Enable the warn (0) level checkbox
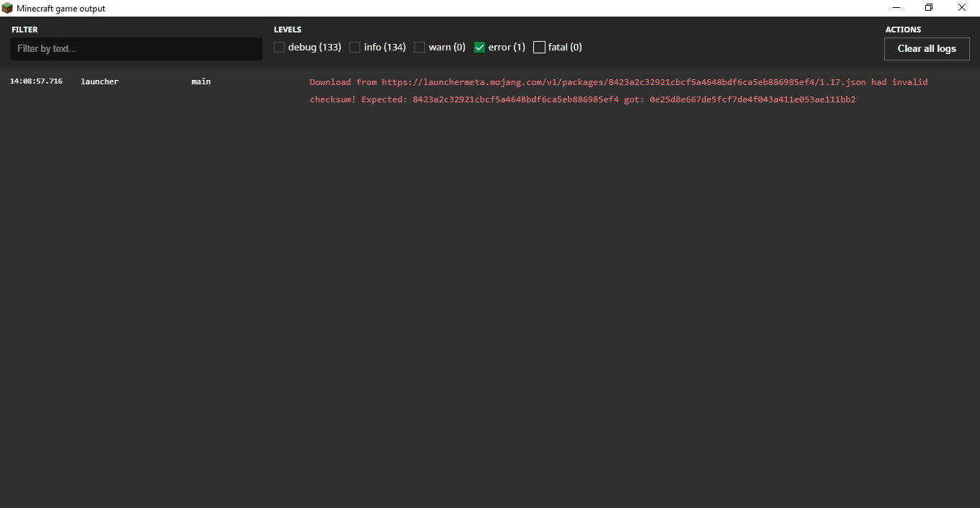 click(420, 48)
